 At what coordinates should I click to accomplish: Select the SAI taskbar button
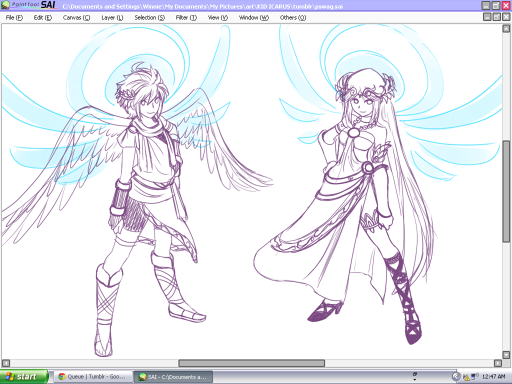(x=174, y=377)
